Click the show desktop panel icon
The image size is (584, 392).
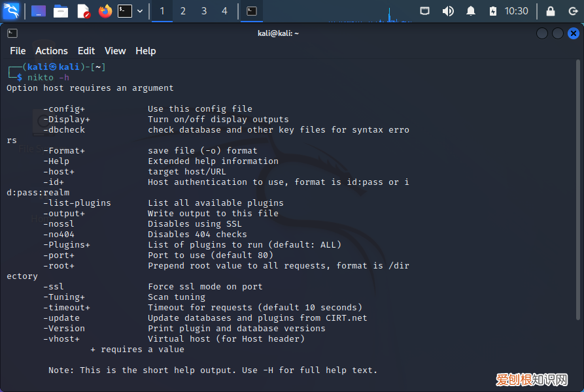(39, 11)
